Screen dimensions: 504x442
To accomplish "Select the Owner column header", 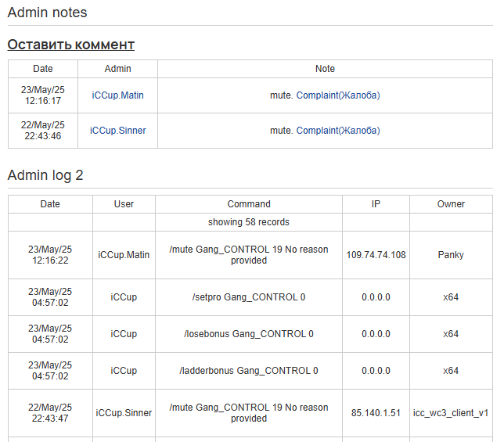I will point(451,204).
